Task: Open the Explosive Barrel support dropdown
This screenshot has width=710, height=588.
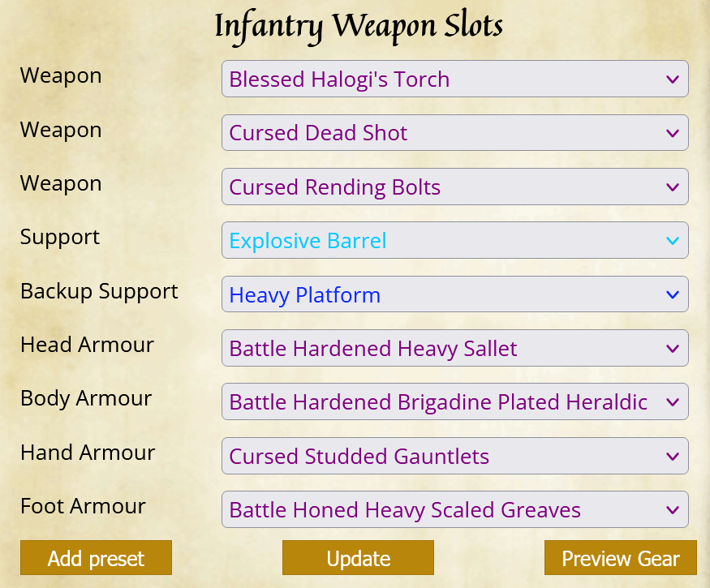Action: 454,240
